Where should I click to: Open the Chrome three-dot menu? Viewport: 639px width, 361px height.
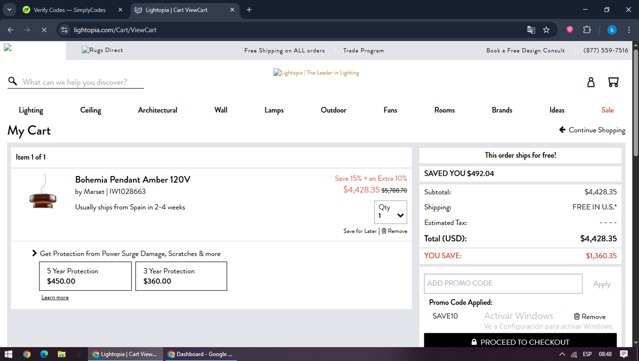(x=629, y=30)
